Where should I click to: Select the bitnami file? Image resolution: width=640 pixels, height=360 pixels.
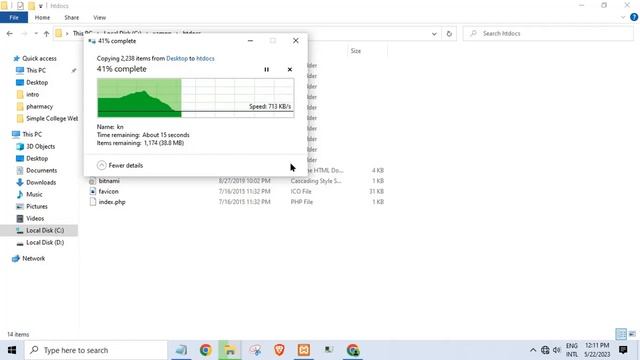pos(109,181)
